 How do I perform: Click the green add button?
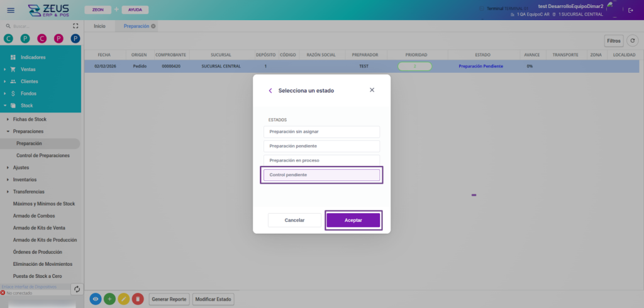point(109,299)
